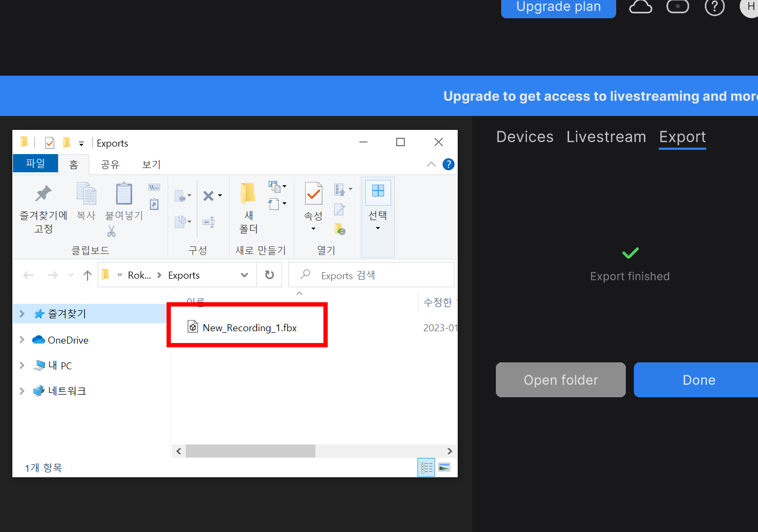Click the help icon in Rokoko top bar
This screenshot has width=758, height=532.
(x=714, y=7)
